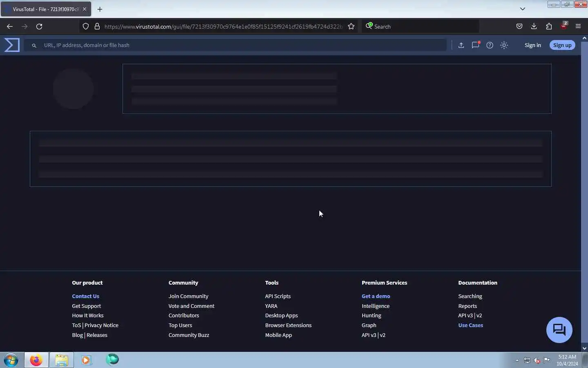The width and height of the screenshot is (588, 368).
Task: Click the page scrollbar up arrow
Action: tap(584, 38)
